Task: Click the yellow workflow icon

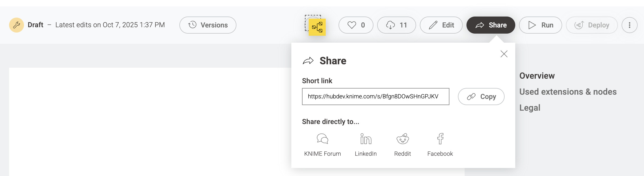Action: coord(317,27)
